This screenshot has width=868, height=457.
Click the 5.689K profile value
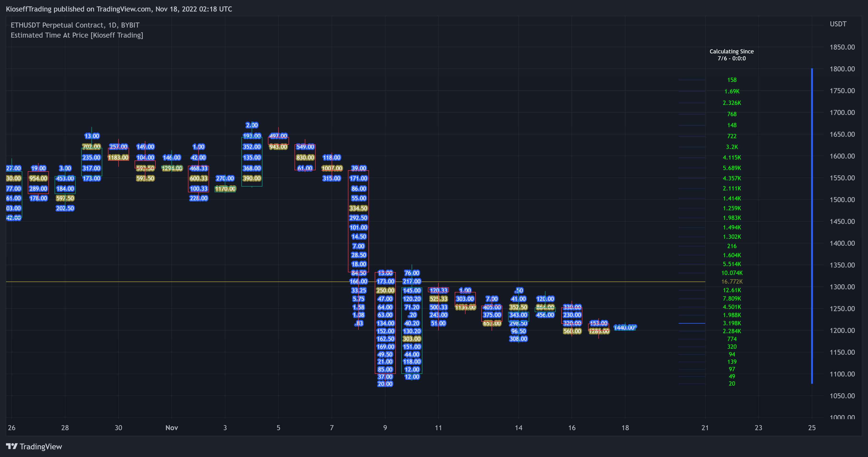click(732, 168)
